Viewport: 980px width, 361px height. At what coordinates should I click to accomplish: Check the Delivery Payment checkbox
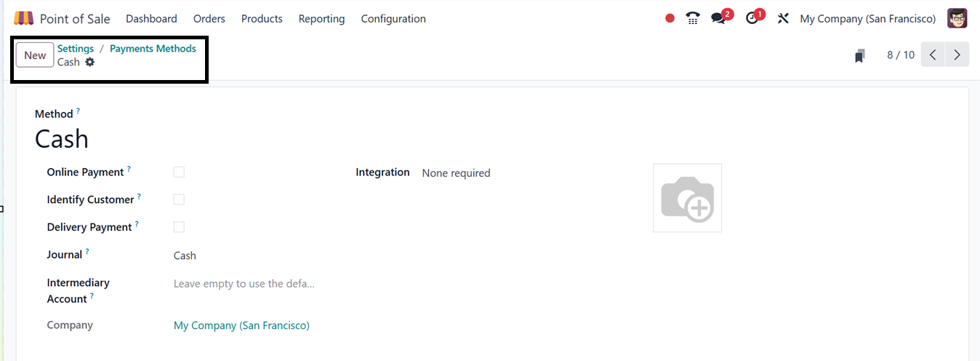pos(179,228)
